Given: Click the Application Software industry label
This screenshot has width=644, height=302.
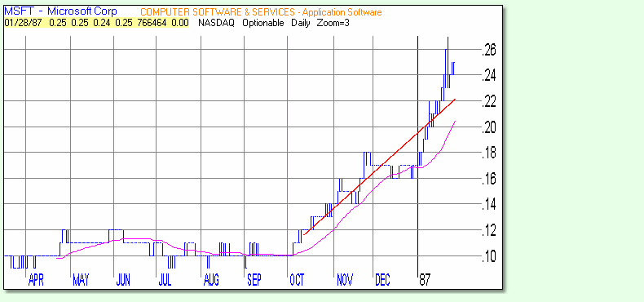Looking at the screenshot, I should pyautogui.click(x=342, y=13).
